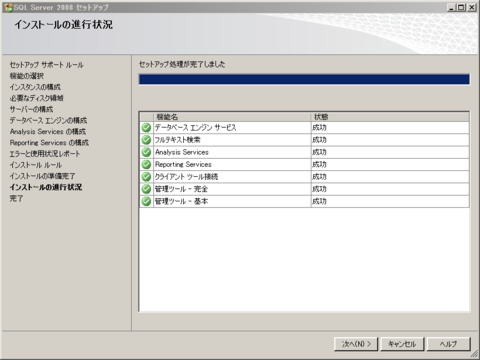Open help with the ヘルプ button
This screenshot has height=360, width=480.
coord(449,344)
